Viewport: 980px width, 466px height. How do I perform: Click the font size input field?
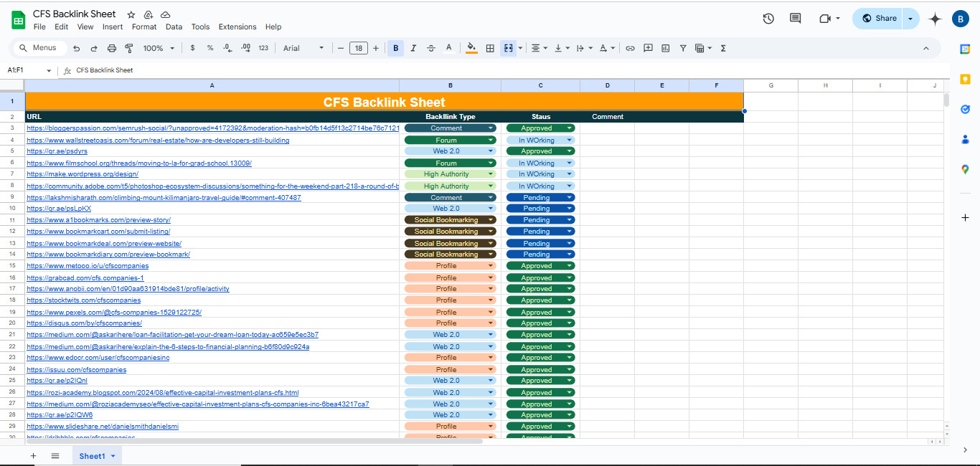point(358,48)
